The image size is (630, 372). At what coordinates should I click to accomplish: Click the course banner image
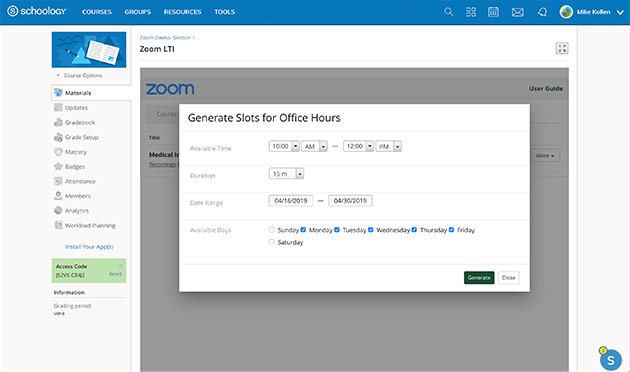click(89, 50)
